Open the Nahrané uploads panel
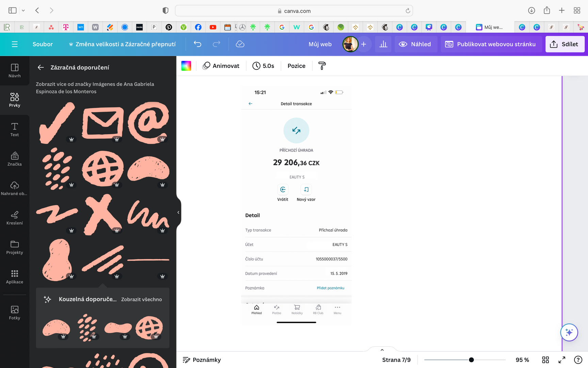 coord(15,188)
